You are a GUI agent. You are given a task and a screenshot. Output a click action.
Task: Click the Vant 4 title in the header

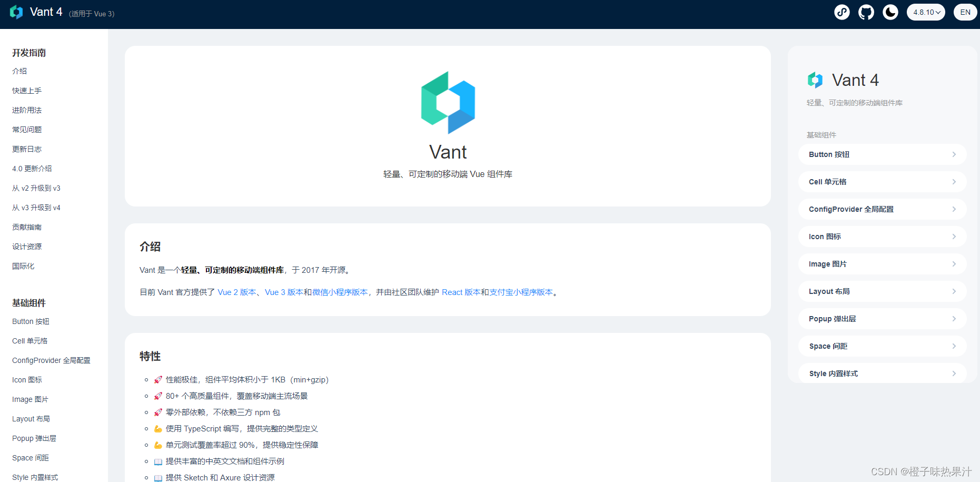coord(46,12)
